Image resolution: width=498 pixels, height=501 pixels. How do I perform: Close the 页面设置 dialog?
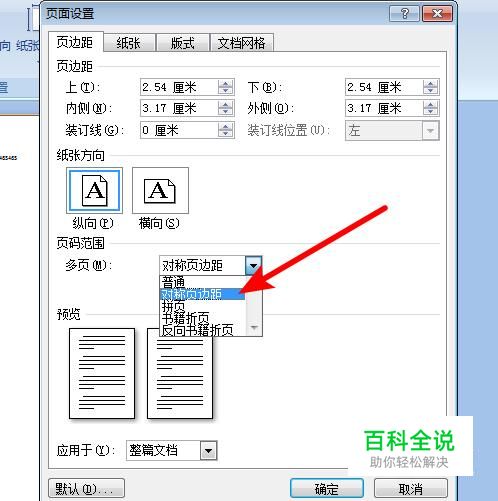coord(437,14)
